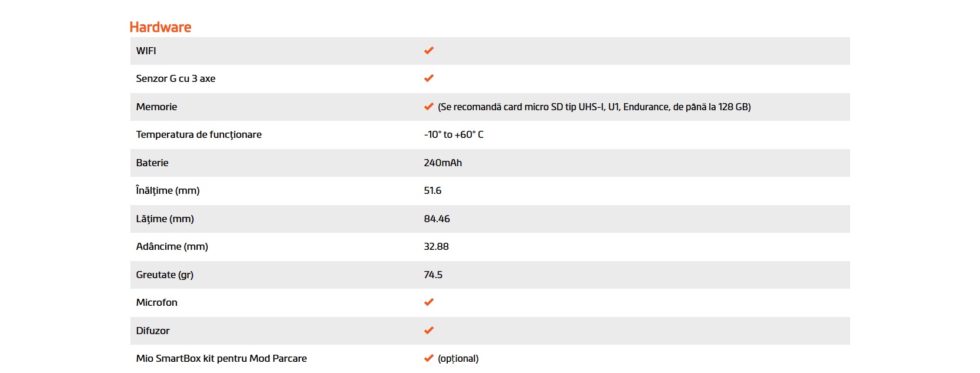Click the Înălțime (mm) label
Viewport: 980px width, 373px height.
pyautogui.click(x=168, y=190)
